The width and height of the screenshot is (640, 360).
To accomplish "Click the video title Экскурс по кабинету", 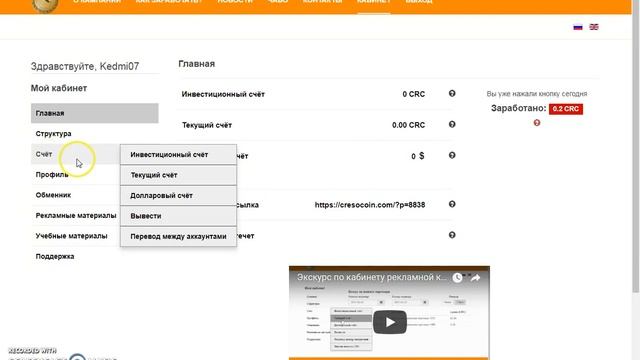I will tap(371, 277).
